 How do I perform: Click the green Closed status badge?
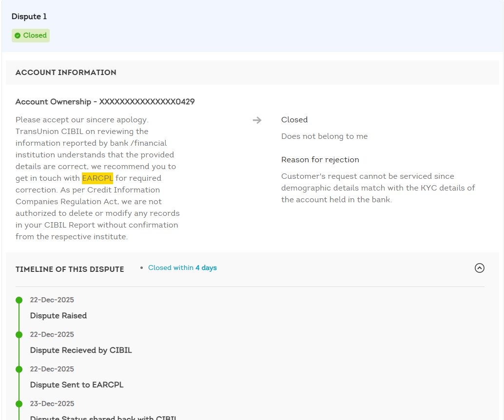coord(31,36)
